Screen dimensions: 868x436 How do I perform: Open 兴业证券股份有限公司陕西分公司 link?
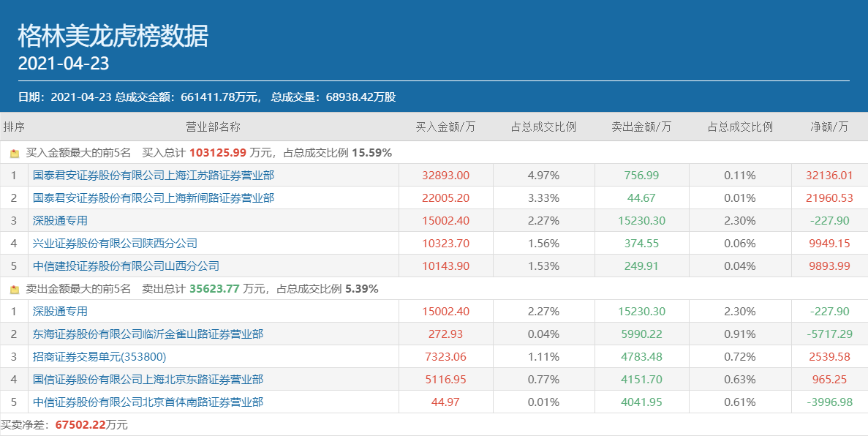coord(115,244)
